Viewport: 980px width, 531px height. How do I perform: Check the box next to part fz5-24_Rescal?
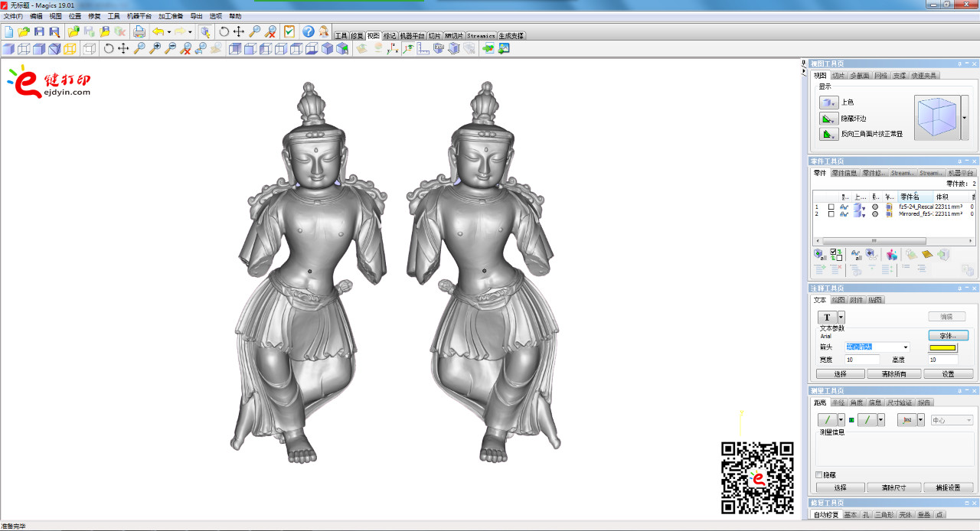(x=832, y=207)
